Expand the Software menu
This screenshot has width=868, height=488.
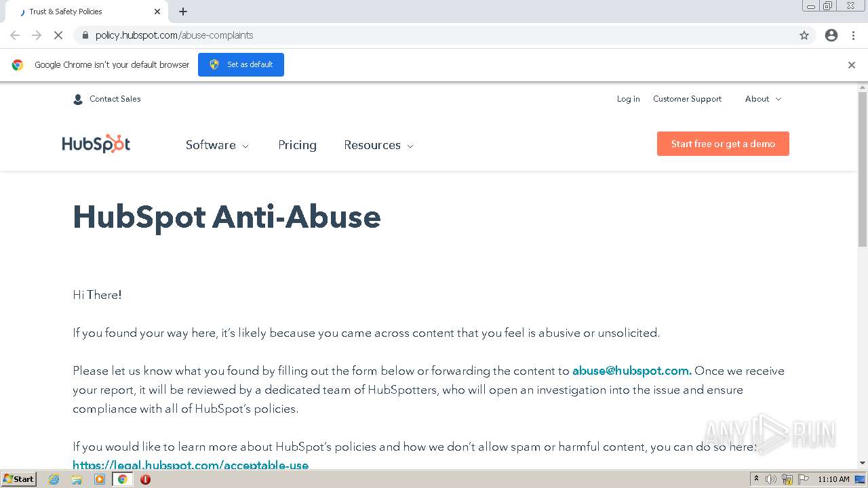(x=217, y=145)
